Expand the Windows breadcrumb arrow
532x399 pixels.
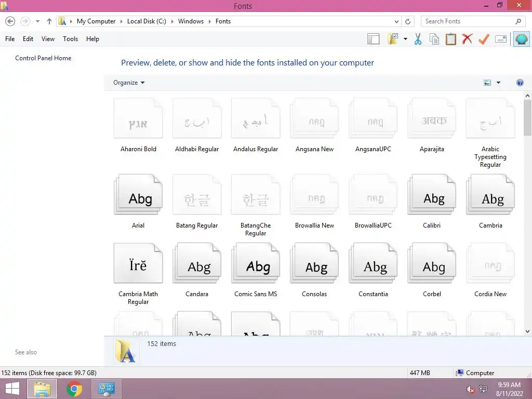(209, 21)
